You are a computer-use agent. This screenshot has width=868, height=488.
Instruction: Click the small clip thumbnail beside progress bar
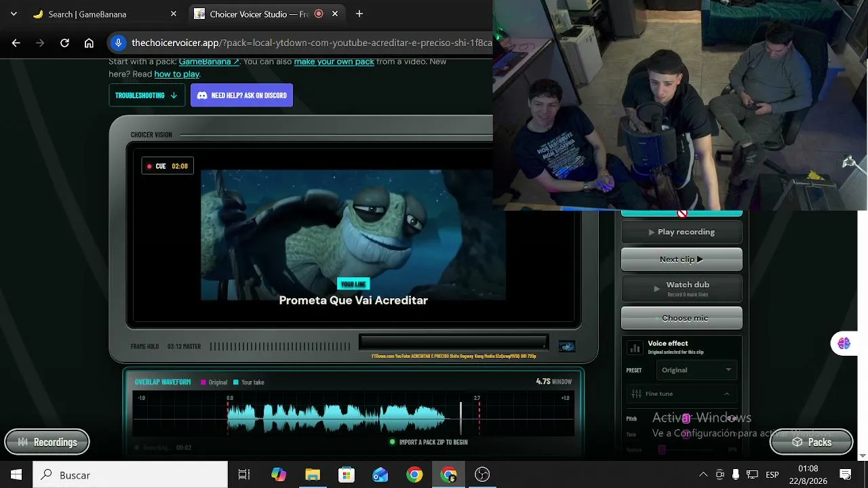(566, 346)
